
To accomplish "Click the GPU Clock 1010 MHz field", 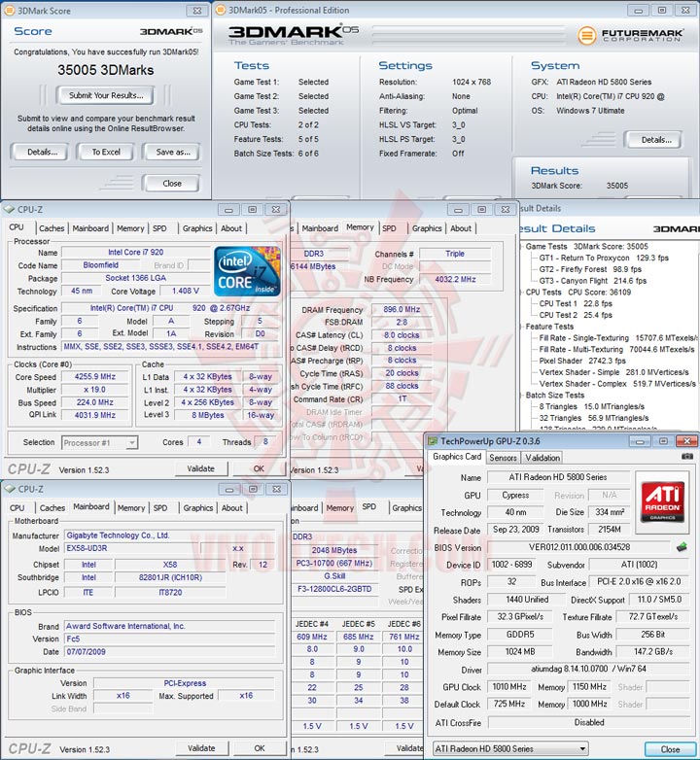I will [509, 687].
